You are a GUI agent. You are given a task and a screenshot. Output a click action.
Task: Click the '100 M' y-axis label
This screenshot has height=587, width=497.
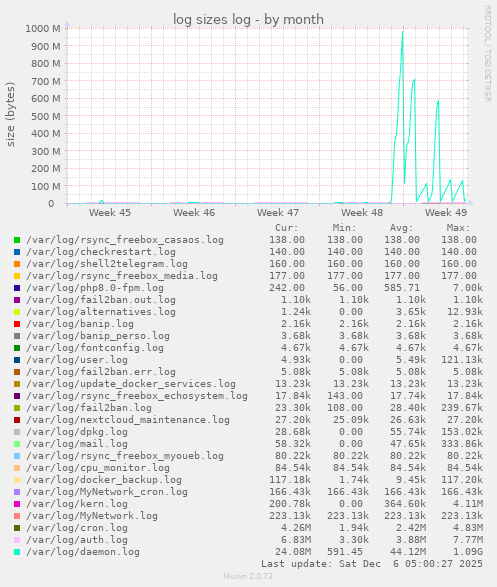tap(46, 186)
